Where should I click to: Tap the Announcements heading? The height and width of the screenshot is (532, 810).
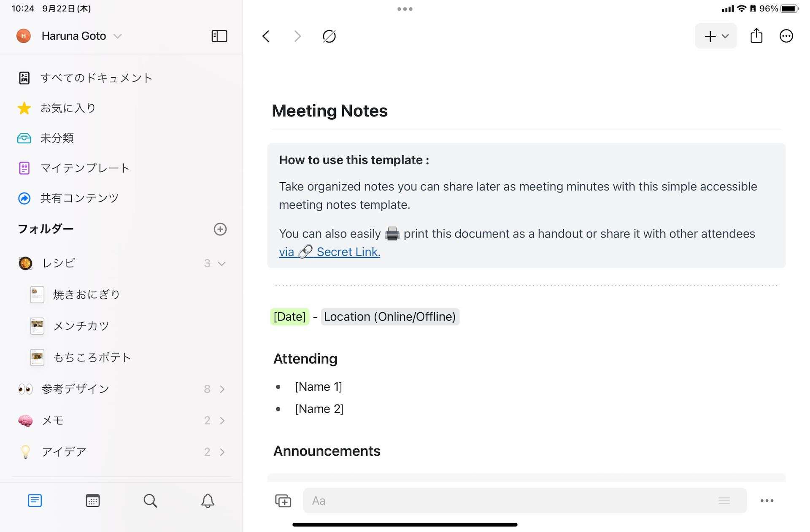pos(327,451)
